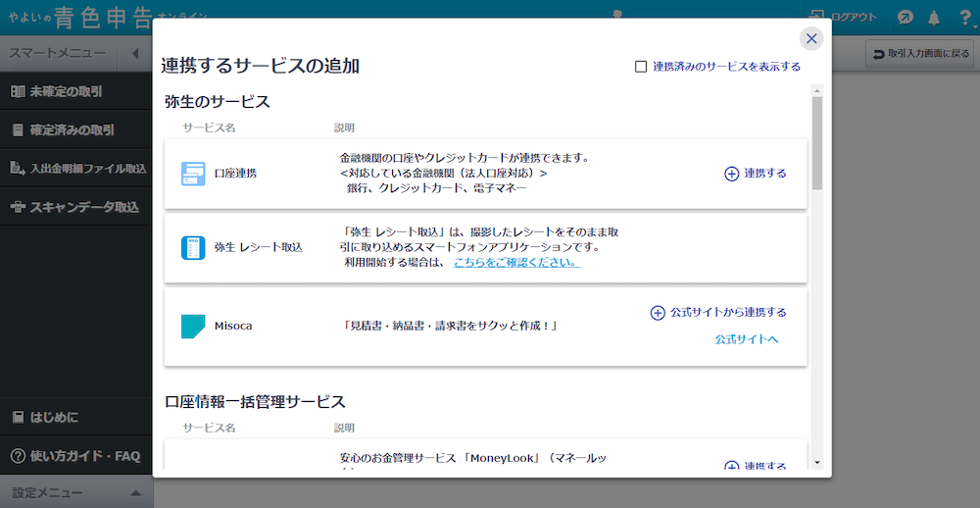Viewport: 980px width, 508px height.
Task: Click the scrollbar up arrow in dialog
Action: tap(817, 90)
